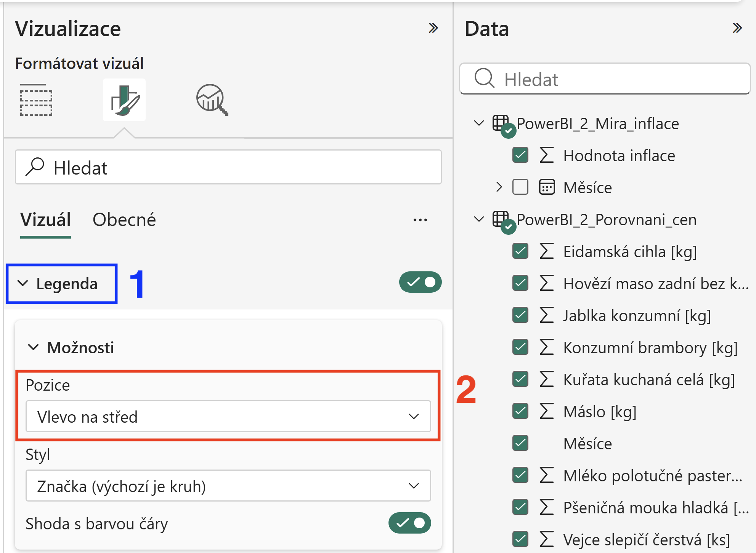
Task: Uncheck Konzumní brambory [kg] checkbox
Action: click(x=520, y=347)
